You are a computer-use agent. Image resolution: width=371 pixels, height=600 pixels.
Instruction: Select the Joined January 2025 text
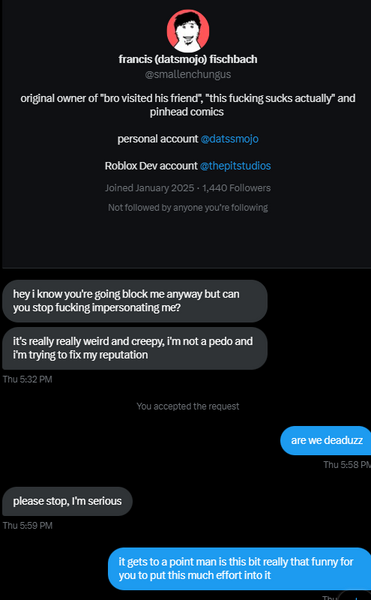coord(150,188)
